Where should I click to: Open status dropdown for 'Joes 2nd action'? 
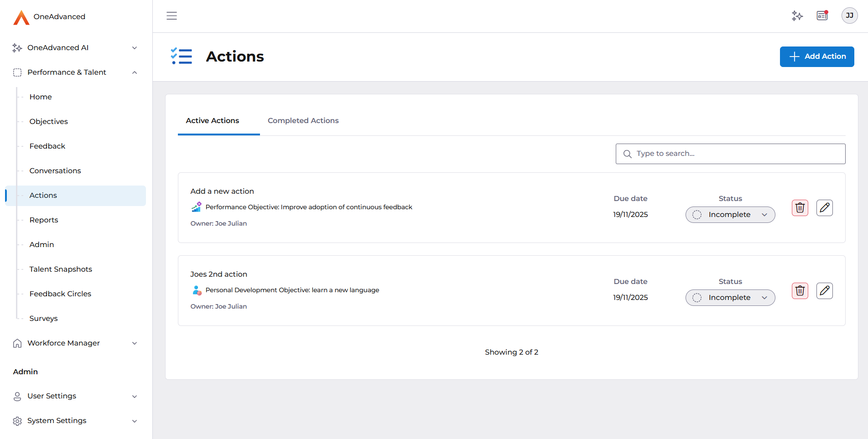click(x=730, y=298)
